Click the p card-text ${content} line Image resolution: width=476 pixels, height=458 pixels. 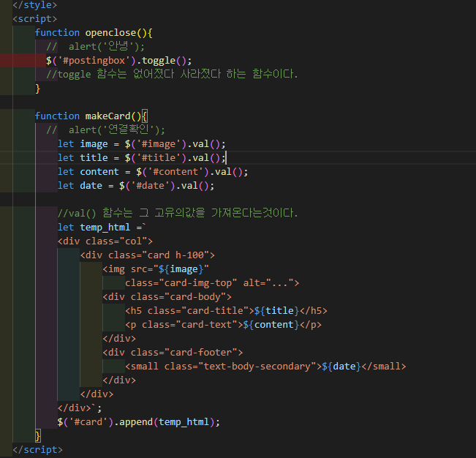click(223, 325)
